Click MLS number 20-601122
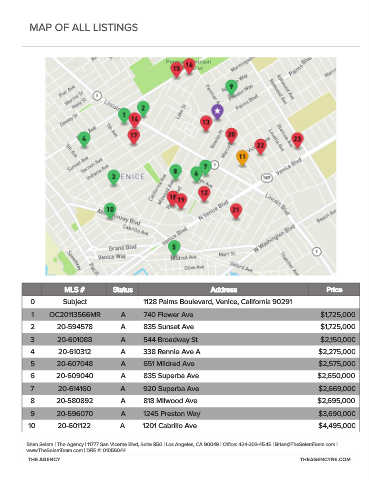Screen dimensions: 370x480 click(74, 426)
